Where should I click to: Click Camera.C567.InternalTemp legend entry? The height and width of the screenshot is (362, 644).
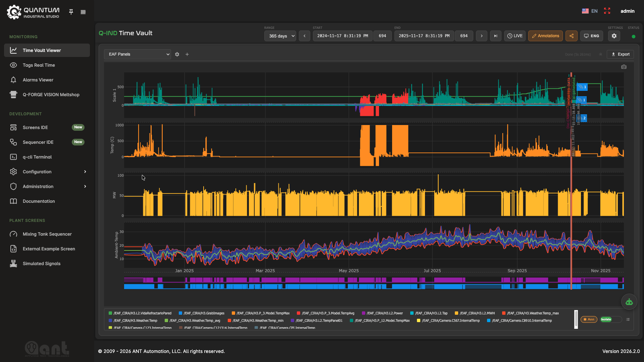click(448, 321)
